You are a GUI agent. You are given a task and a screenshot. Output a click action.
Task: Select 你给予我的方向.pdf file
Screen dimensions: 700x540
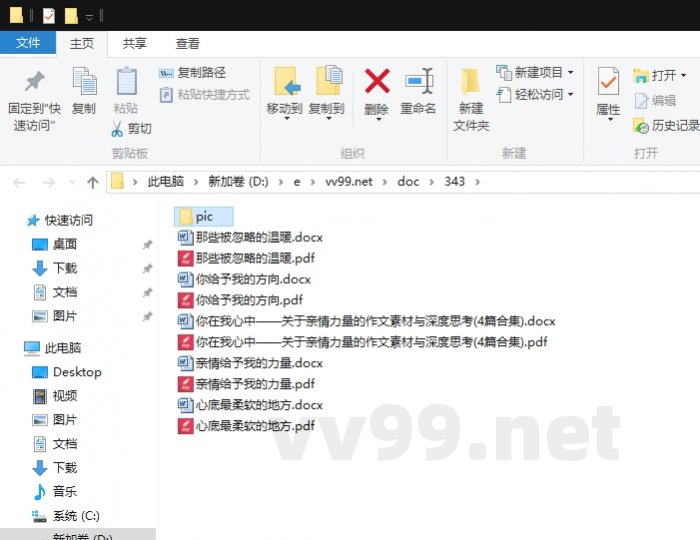[x=240, y=300]
